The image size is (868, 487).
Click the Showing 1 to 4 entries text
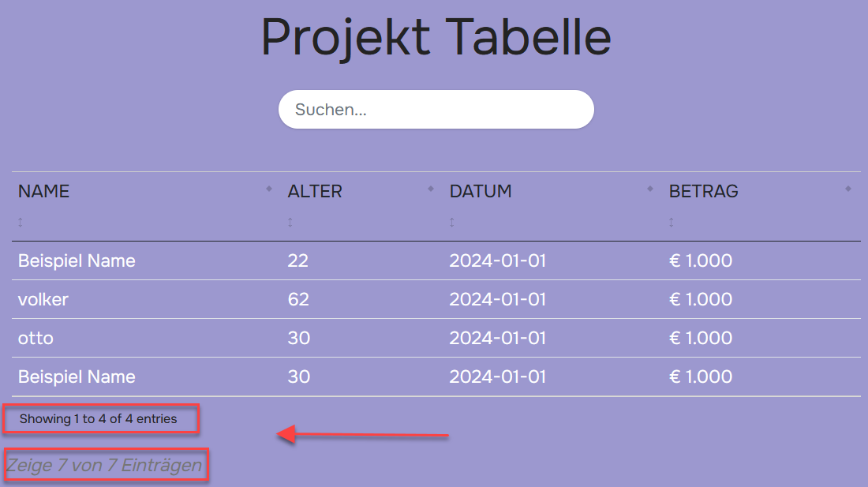coord(99,418)
